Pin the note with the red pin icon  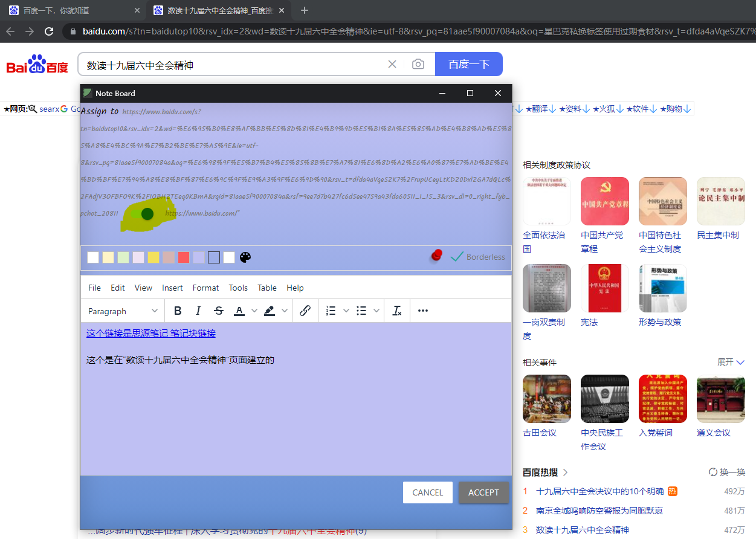pyautogui.click(x=436, y=256)
